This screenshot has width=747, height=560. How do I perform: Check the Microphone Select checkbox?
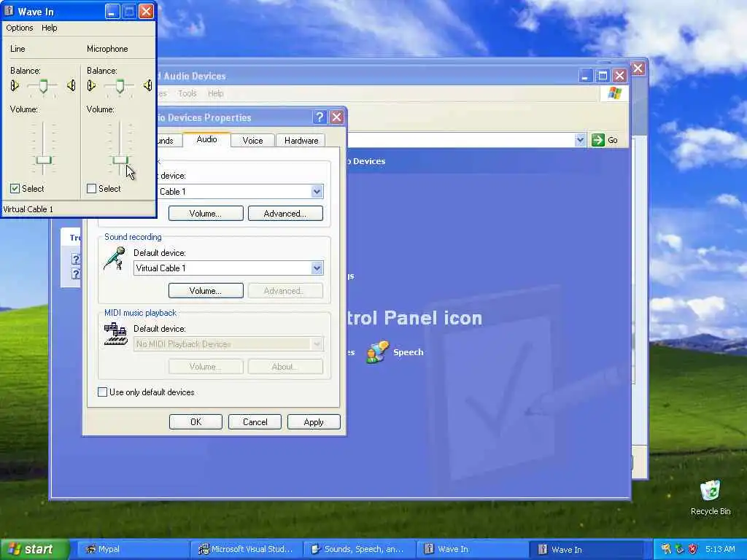91,189
